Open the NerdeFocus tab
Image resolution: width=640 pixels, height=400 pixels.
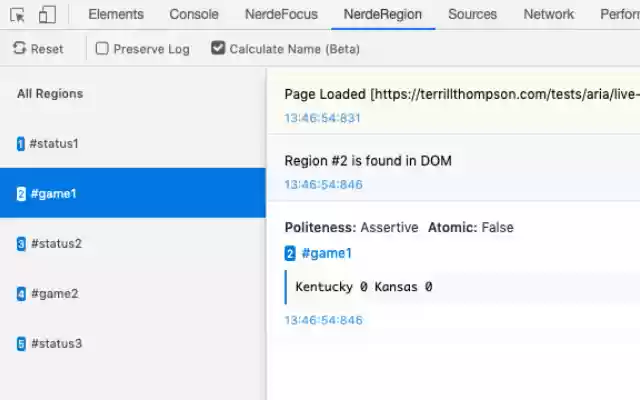point(281,14)
